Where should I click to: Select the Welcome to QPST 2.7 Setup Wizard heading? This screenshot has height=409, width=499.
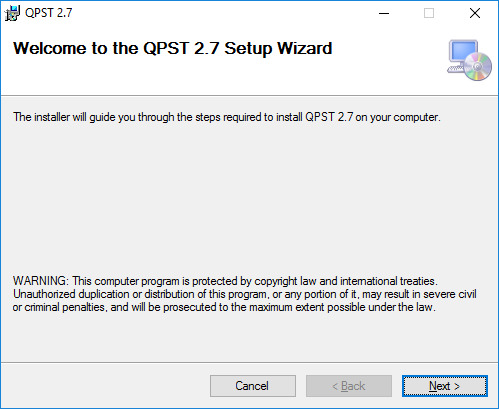click(x=172, y=49)
